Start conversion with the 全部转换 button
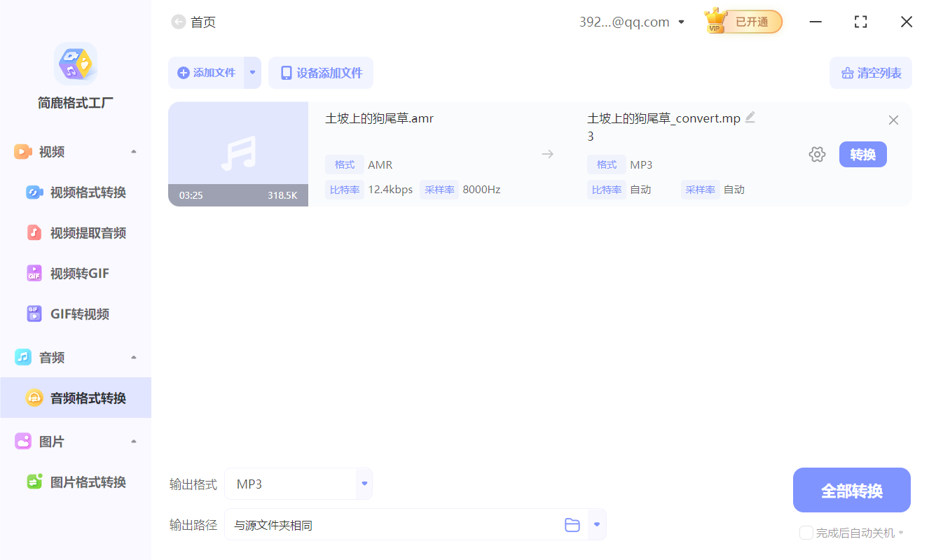Viewport: 929px width, 560px height. pos(851,490)
